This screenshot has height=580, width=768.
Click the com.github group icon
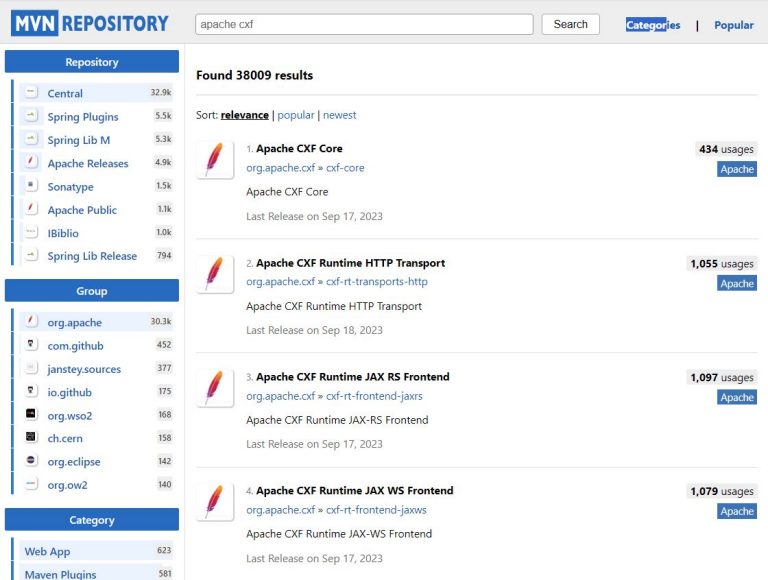(x=31, y=344)
